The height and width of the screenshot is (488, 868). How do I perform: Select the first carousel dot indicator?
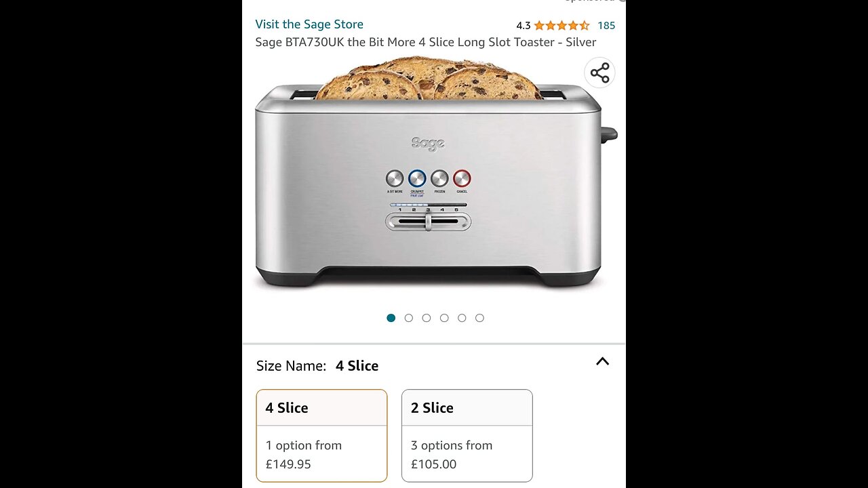point(391,318)
